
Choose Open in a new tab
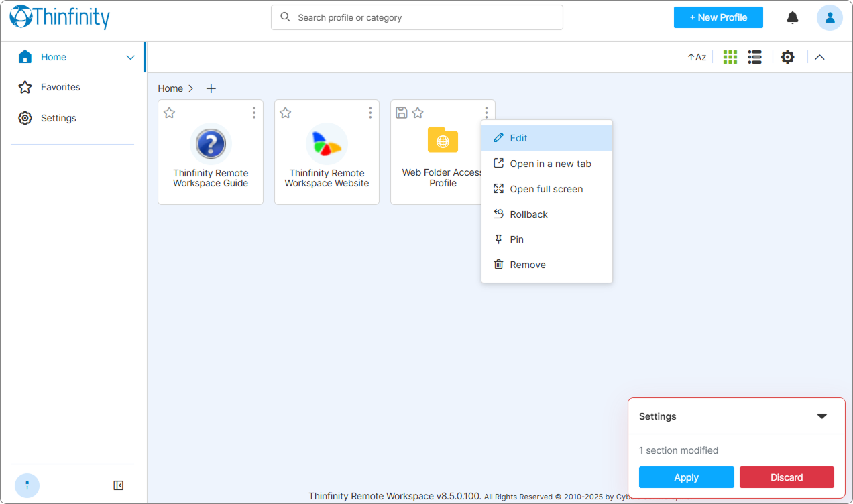pyautogui.click(x=547, y=164)
